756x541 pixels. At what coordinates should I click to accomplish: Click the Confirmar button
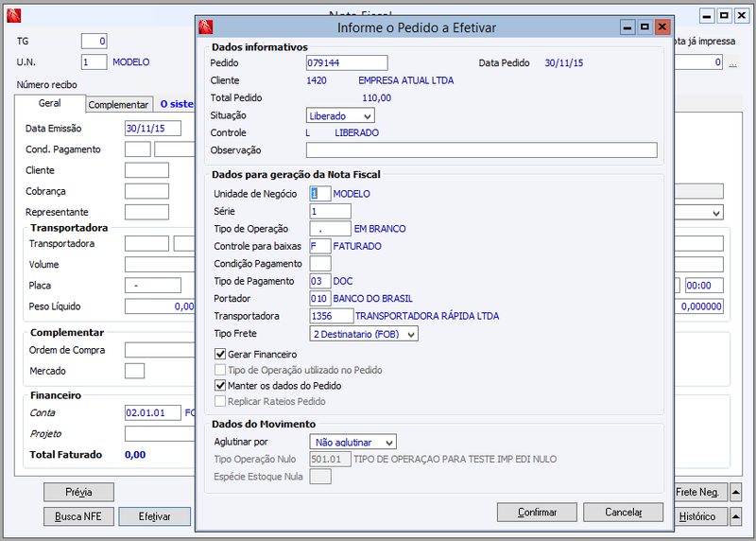(x=537, y=512)
